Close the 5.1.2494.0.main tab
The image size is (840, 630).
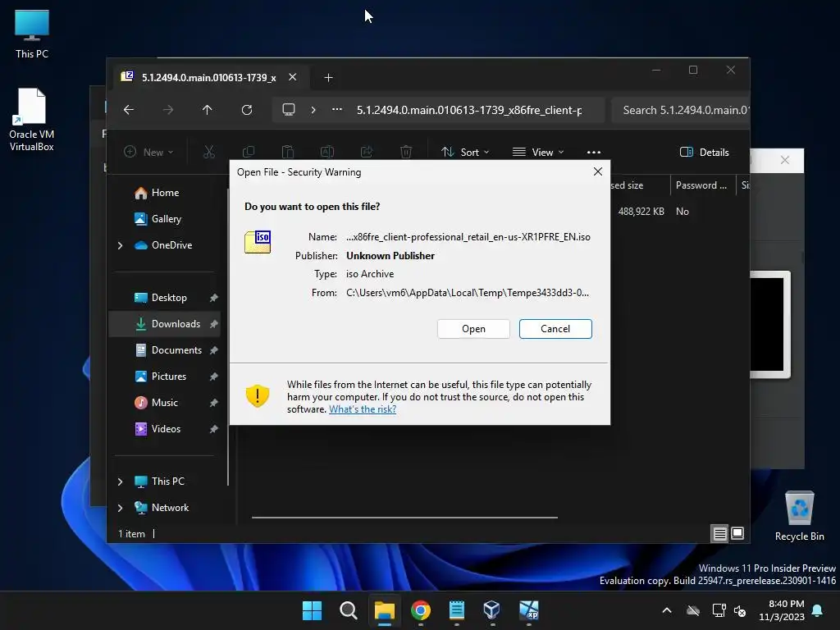click(293, 77)
